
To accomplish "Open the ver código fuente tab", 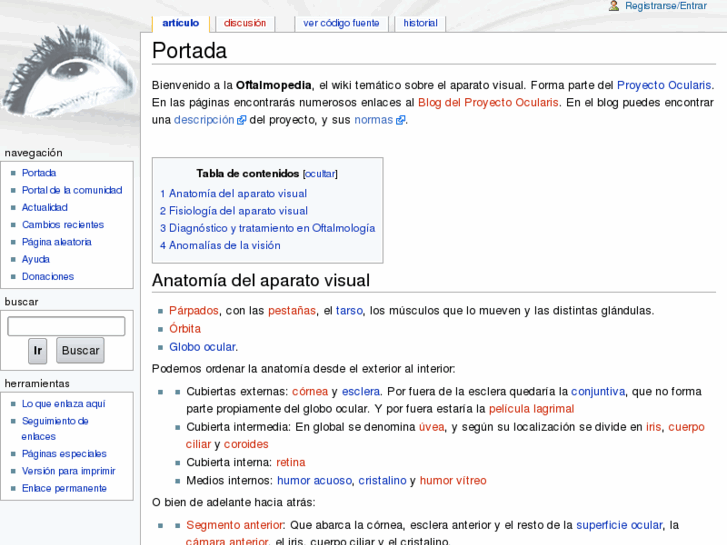I will click(x=341, y=23).
